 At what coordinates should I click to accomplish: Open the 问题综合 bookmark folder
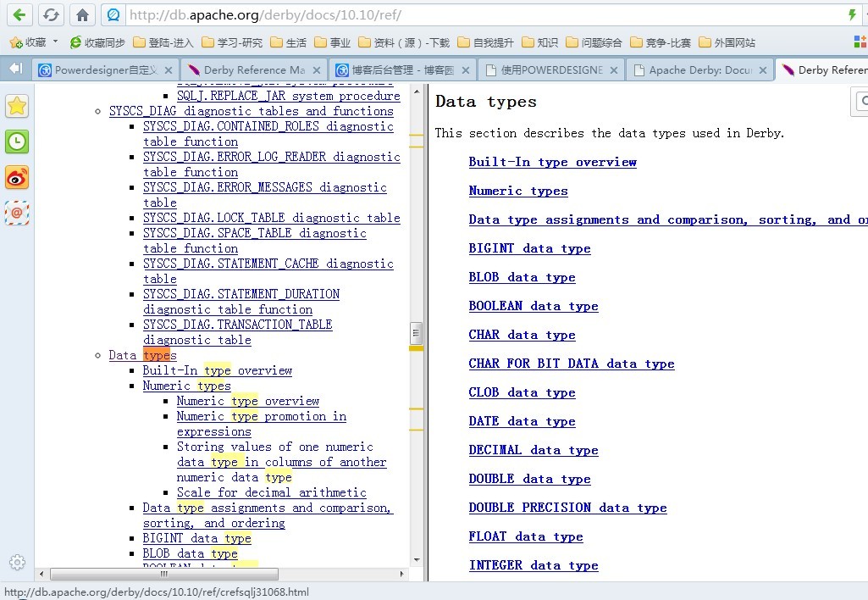(x=594, y=42)
